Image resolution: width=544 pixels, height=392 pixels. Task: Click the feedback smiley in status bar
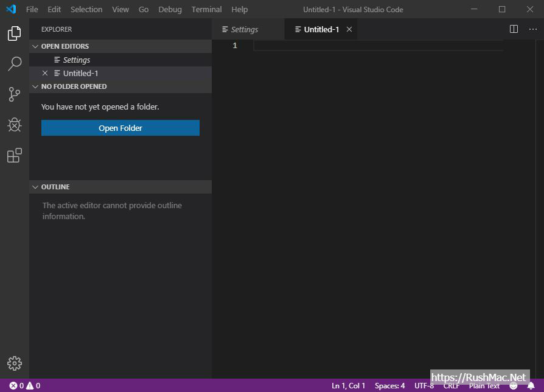pyautogui.click(x=514, y=385)
